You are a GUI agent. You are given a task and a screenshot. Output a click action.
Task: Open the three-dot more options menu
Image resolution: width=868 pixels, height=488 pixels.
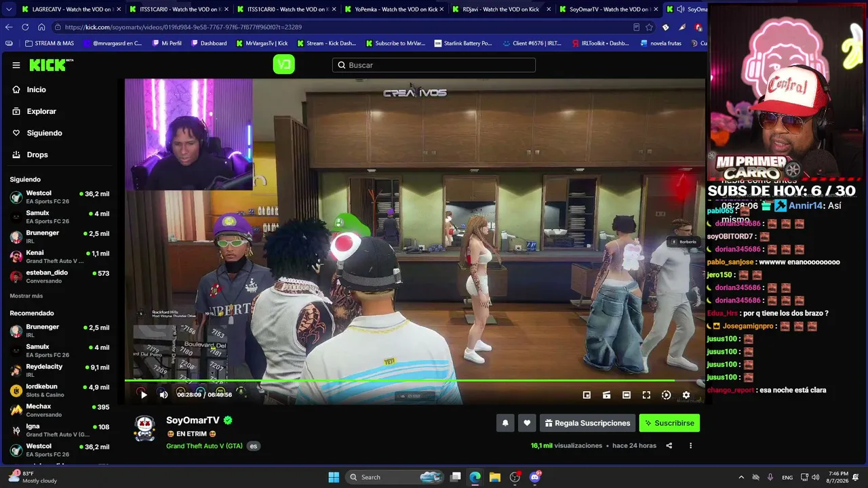click(x=690, y=445)
